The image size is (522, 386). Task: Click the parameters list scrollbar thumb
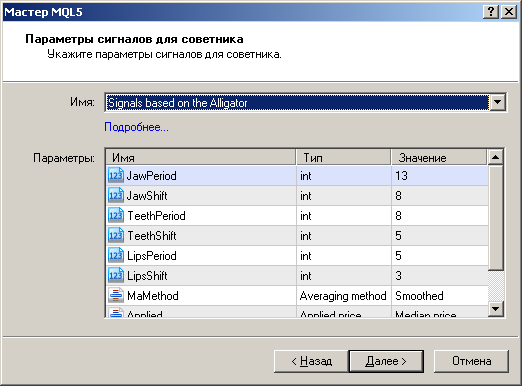[x=495, y=218]
